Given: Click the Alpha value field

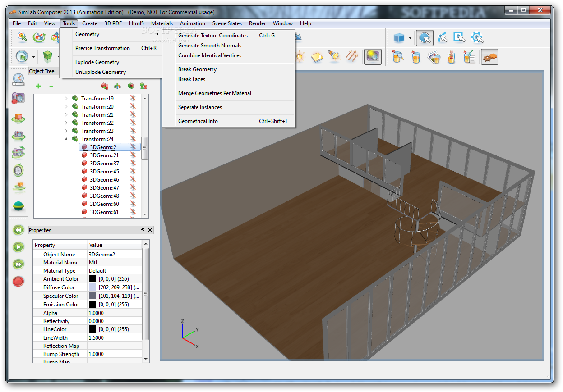Looking at the screenshot, I should pos(115,313).
